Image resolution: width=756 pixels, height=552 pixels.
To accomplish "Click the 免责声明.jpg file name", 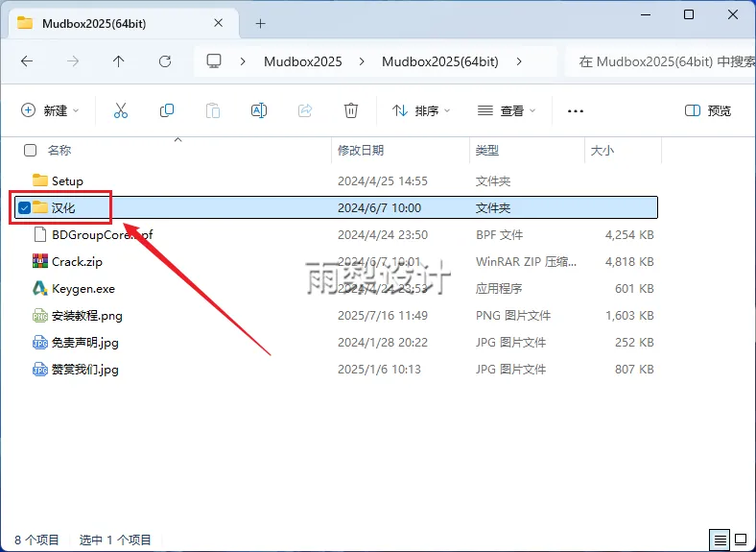I will [x=84, y=343].
